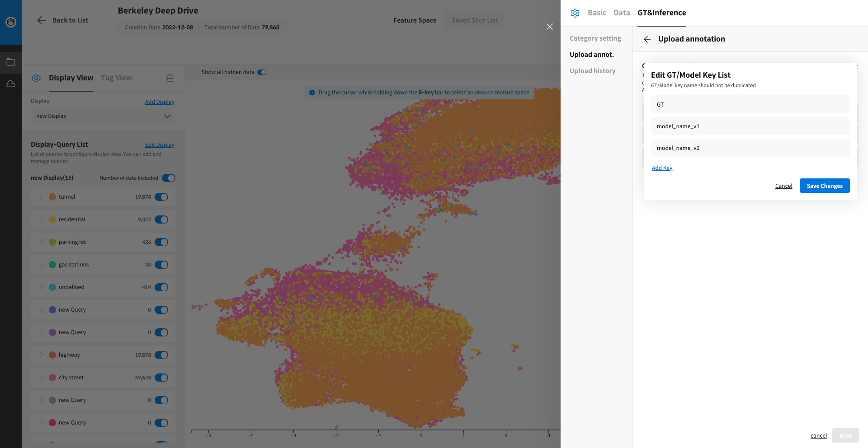Open the folder icon in left sidebar
Image resolution: width=868 pixels, height=448 pixels.
click(11, 62)
